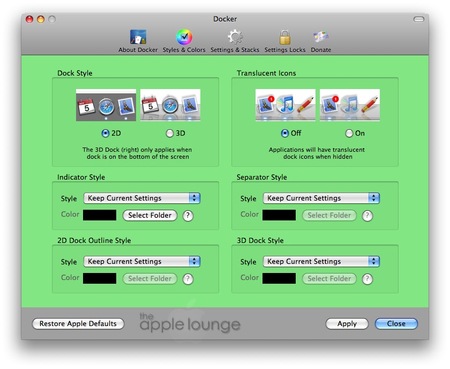Open the 3D Dock Style color well
The width and height of the screenshot is (450, 369).
tap(279, 278)
